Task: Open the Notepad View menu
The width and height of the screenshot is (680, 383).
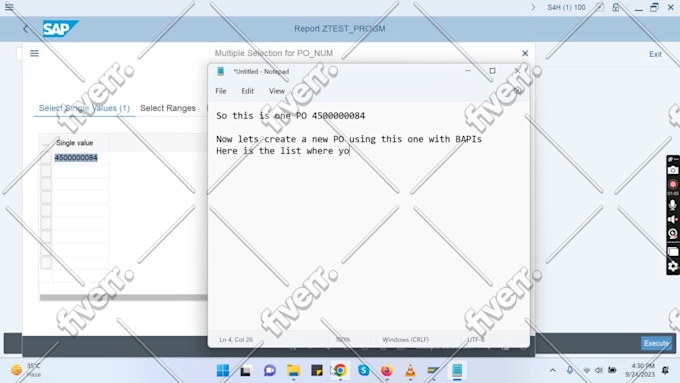Action: 277,91
